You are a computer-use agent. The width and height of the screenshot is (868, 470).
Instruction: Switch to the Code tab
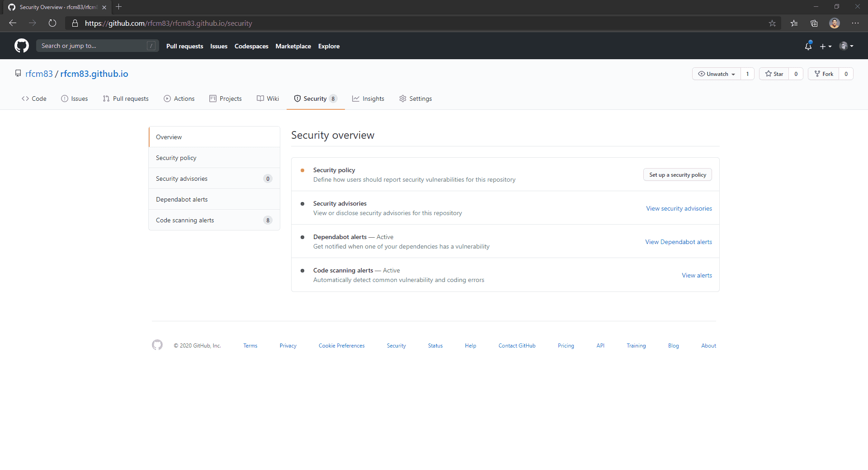tap(34, 99)
